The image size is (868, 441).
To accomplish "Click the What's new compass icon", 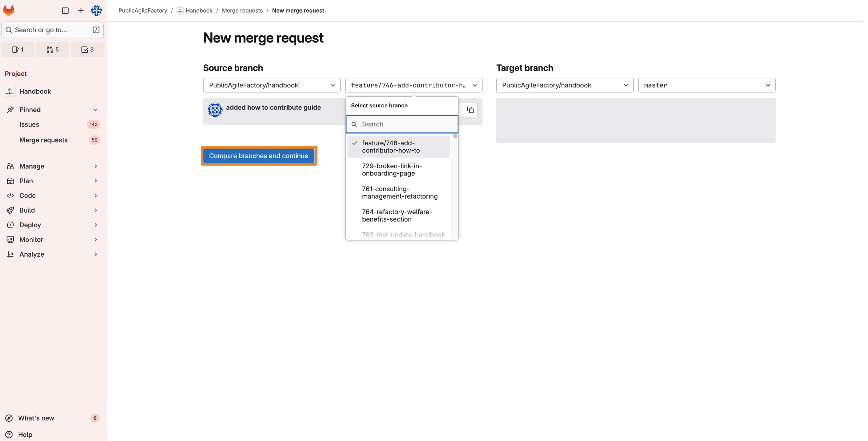I will pyautogui.click(x=9, y=418).
